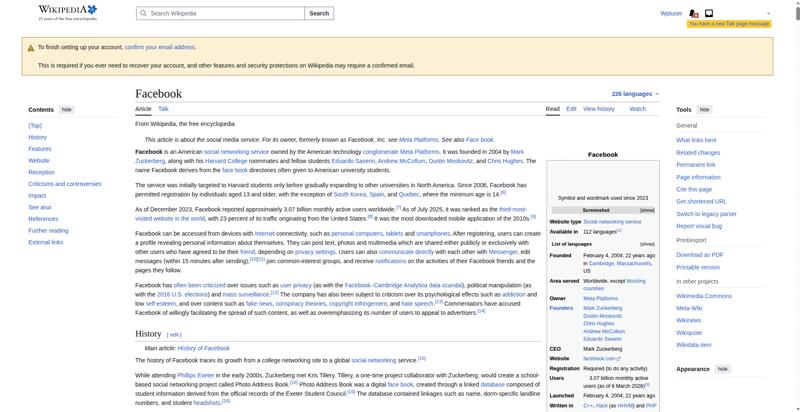
Task: Open the View history tab
Action: click(599, 109)
